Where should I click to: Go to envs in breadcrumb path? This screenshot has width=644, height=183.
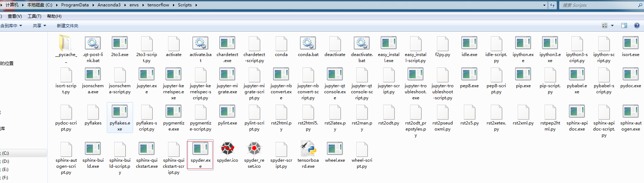pos(134,5)
